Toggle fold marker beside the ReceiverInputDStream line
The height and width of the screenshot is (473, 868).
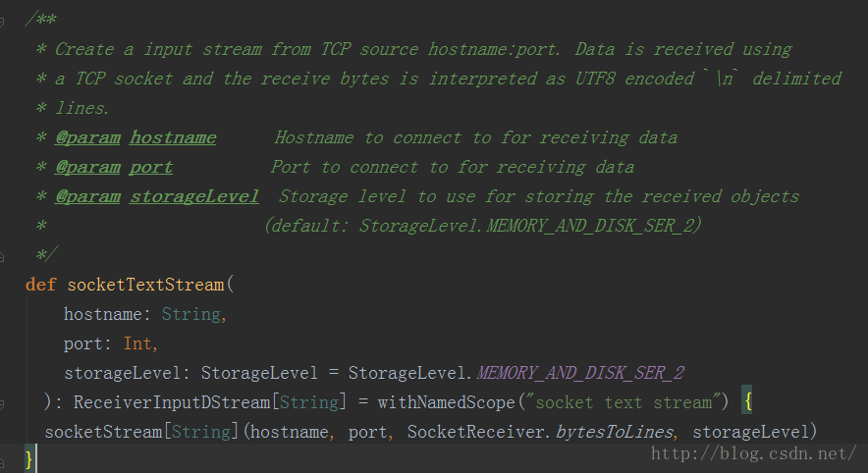pyautogui.click(x=2, y=404)
